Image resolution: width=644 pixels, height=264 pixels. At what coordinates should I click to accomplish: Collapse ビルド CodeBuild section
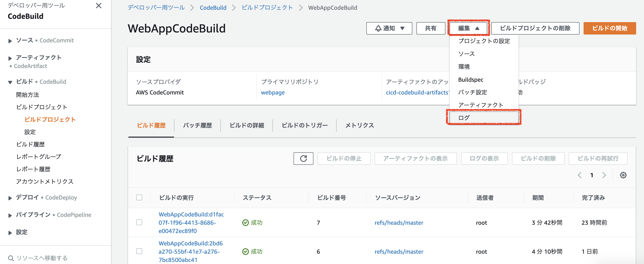click(10, 82)
